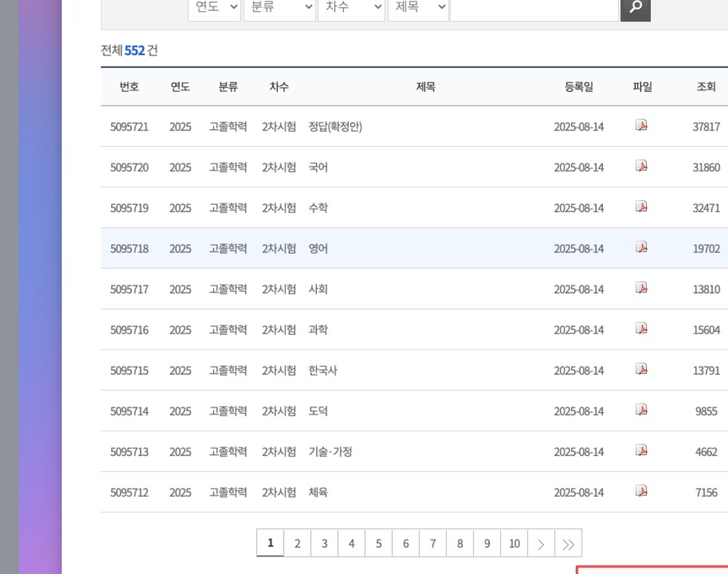
Task: Open the 도덕 exam post title
Action: point(318,411)
